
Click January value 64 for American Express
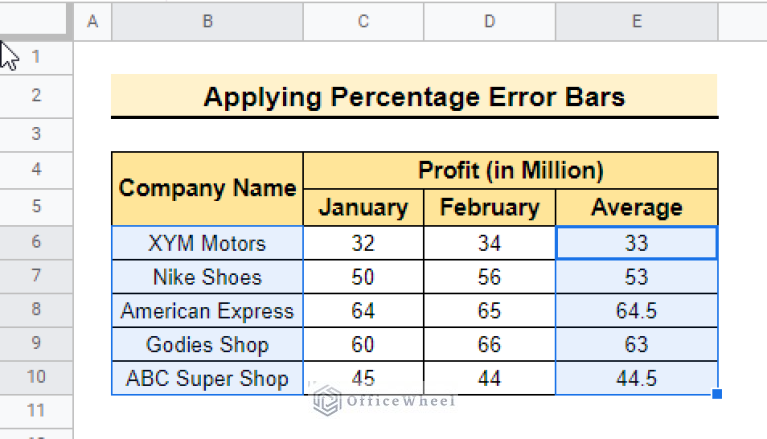pos(363,310)
